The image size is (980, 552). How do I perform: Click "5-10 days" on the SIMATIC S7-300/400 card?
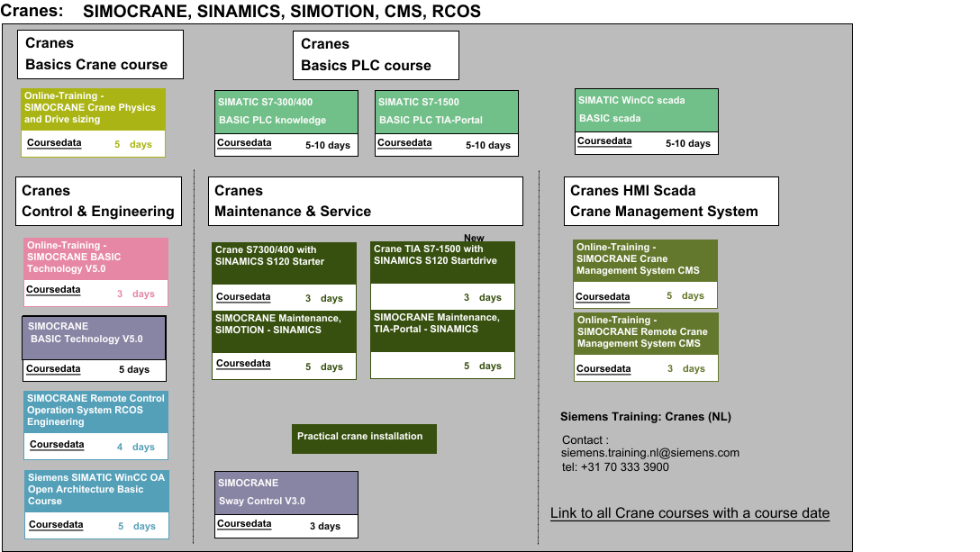point(328,145)
